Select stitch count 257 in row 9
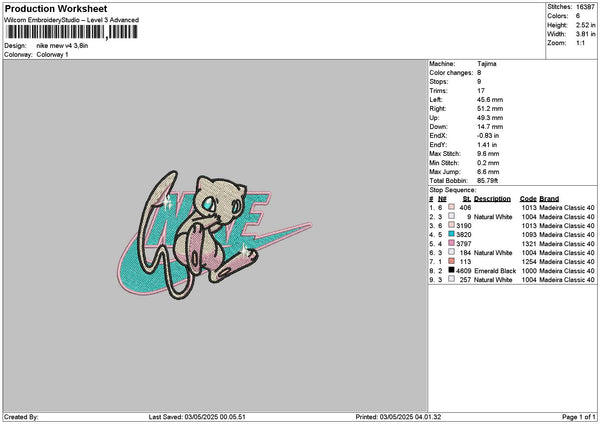 (x=465, y=280)
